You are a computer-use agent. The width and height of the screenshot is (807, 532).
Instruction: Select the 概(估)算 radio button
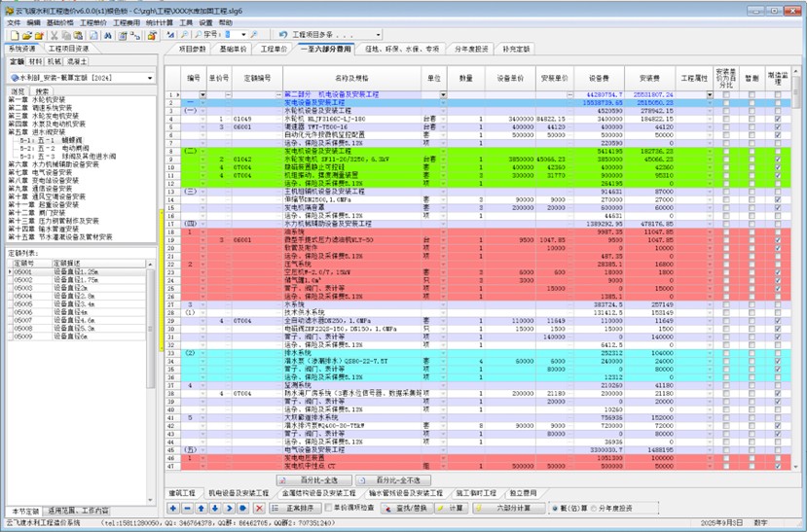tap(554, 508)
